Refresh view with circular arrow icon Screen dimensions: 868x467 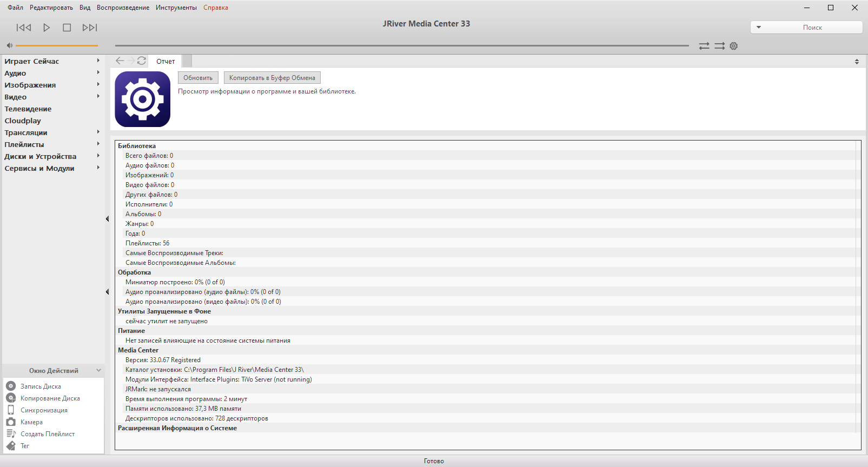(x=142, y=61)
